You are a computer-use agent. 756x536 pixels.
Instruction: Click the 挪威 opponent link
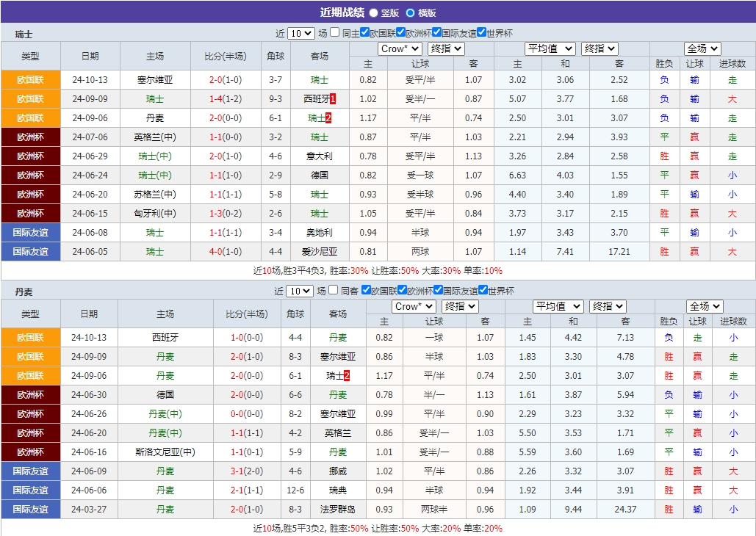[339, 471]
